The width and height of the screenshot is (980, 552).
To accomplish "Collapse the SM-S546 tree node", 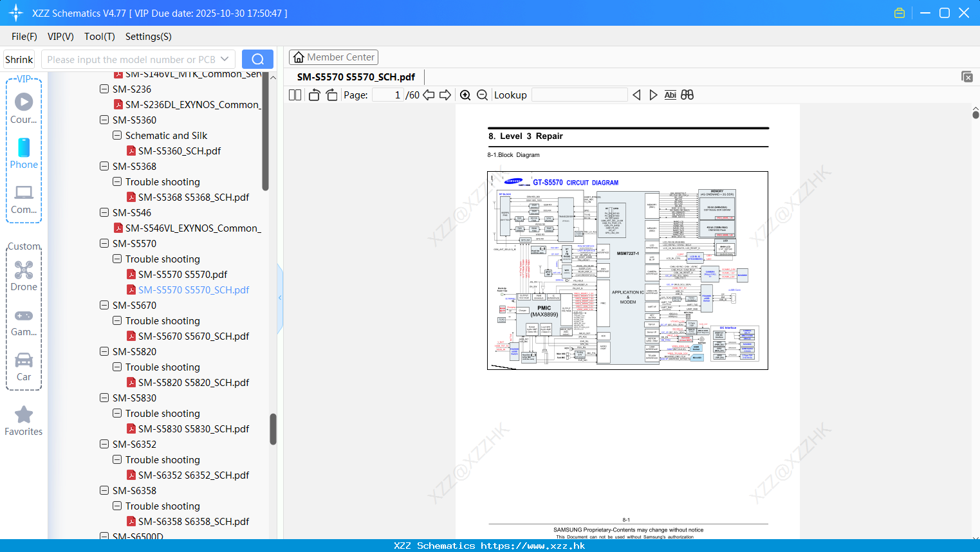I will [x=104, y=212].
